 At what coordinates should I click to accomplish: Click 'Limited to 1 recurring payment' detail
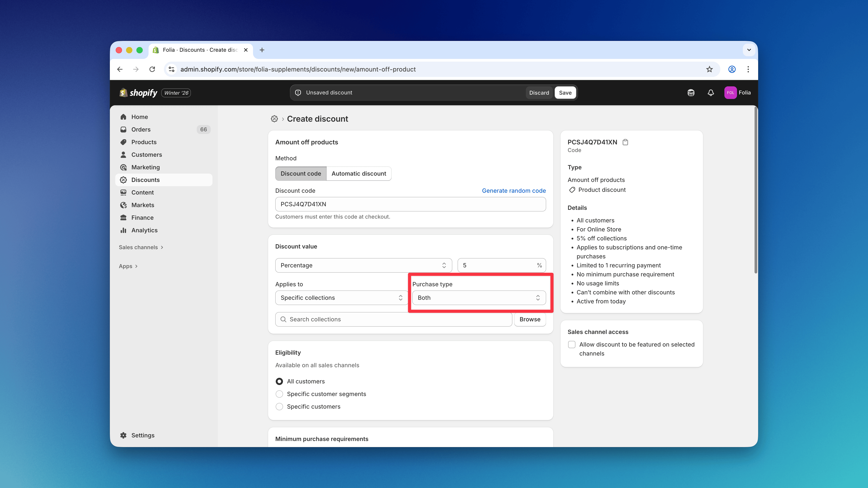619,266
